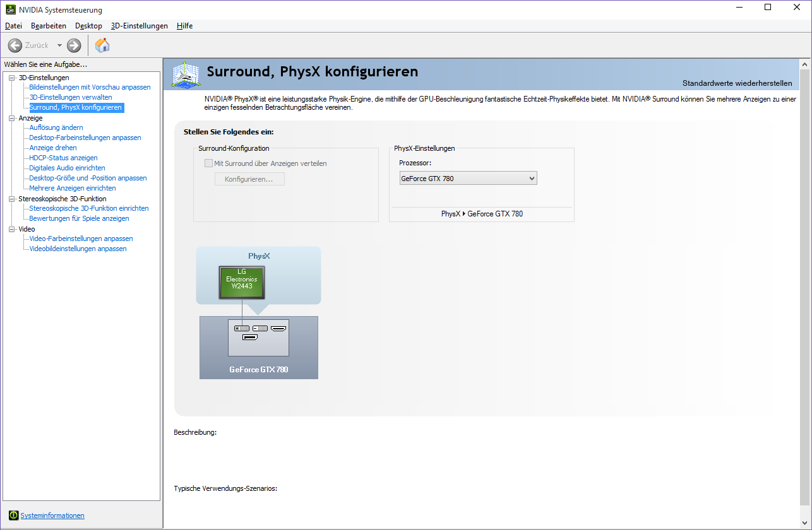The image size is (812, 530).
Task: Open Bildeinstellungen mit Vorschau anpassen
Action: coord(90,87)
